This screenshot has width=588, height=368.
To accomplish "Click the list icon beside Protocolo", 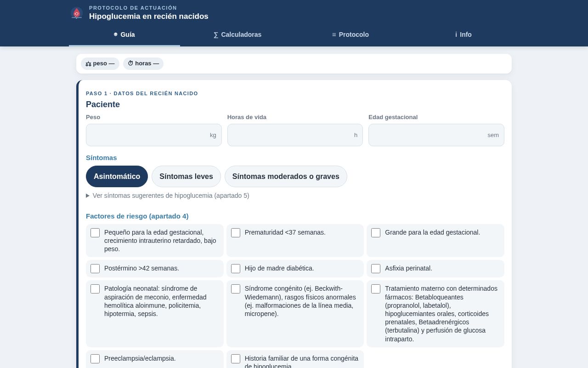I will (334, 34).
